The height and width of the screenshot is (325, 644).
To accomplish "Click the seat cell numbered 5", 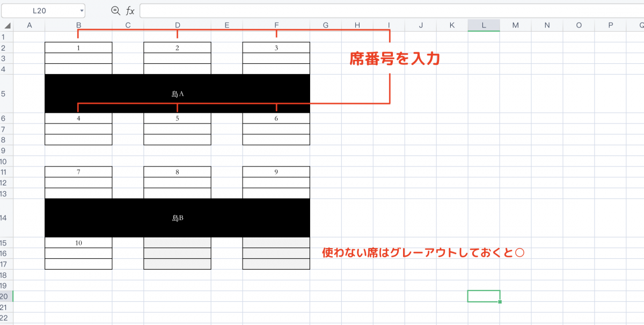I will point(177,118).
